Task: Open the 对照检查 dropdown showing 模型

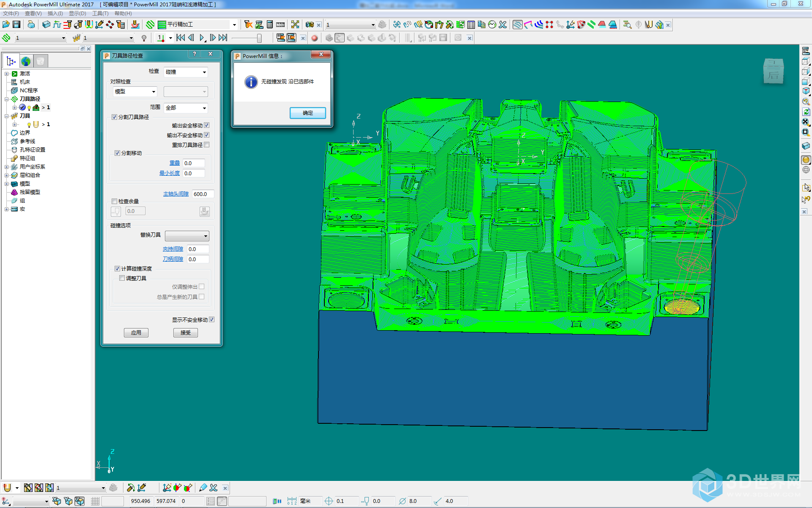Action: [x=135, y=91]
